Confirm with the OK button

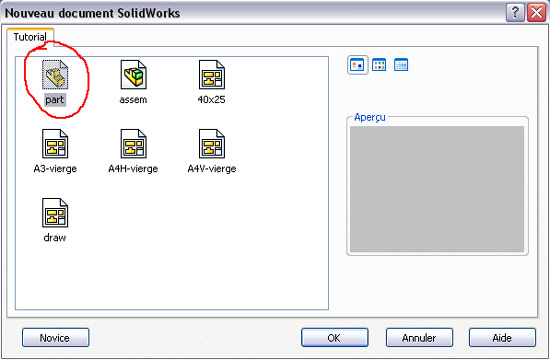[335, 338]
